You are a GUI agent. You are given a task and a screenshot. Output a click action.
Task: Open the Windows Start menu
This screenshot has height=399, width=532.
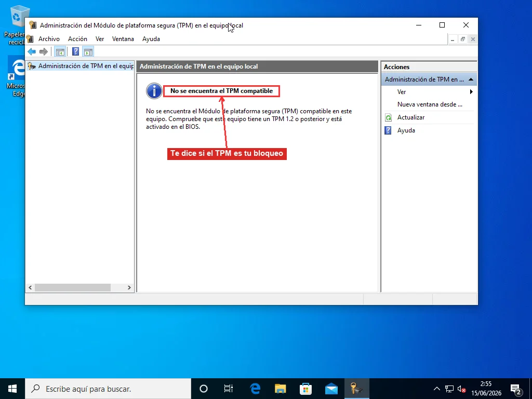pyautogui.click(x=12, y=389)
